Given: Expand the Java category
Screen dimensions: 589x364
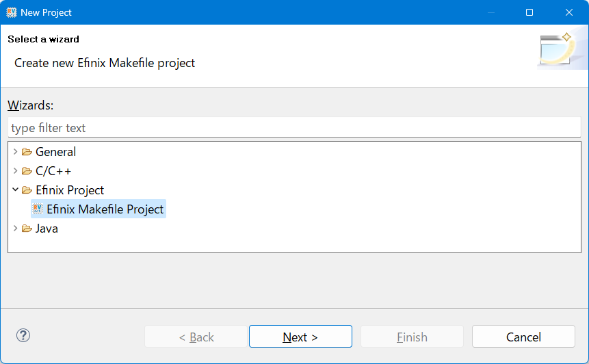Looking at the screenshot, I should (x=16, y=229).
